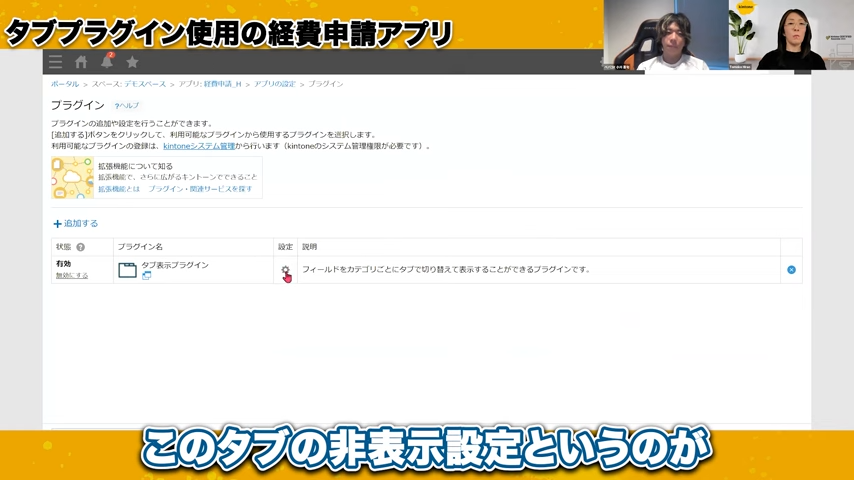
Task: Click the status help question-mark icon
Action: tap(81, 247)
